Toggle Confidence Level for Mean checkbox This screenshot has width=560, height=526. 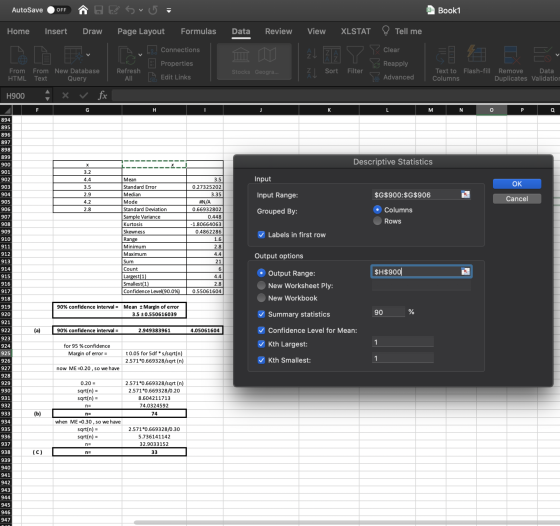(x=261, y=330)
